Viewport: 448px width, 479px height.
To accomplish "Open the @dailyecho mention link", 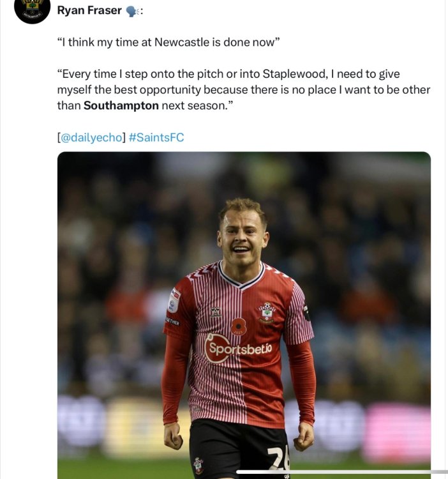I will tap(91, 137).
